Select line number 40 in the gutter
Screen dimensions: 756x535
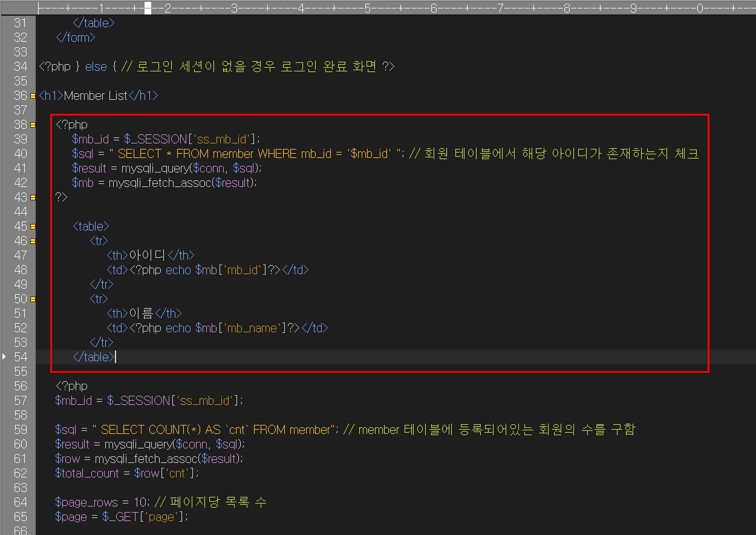coord(21,154)
